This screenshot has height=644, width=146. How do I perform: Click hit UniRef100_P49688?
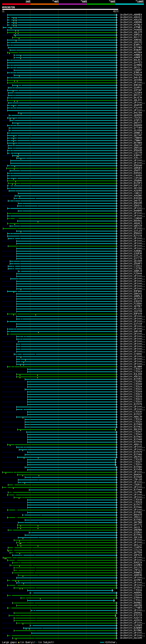(131, 30)
